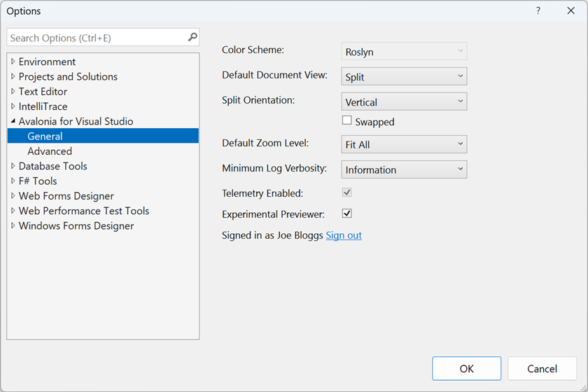The height and width of the screenshot is (392, 588).
Task: Click the Experimental Previewer label
Action: (273, 214)
